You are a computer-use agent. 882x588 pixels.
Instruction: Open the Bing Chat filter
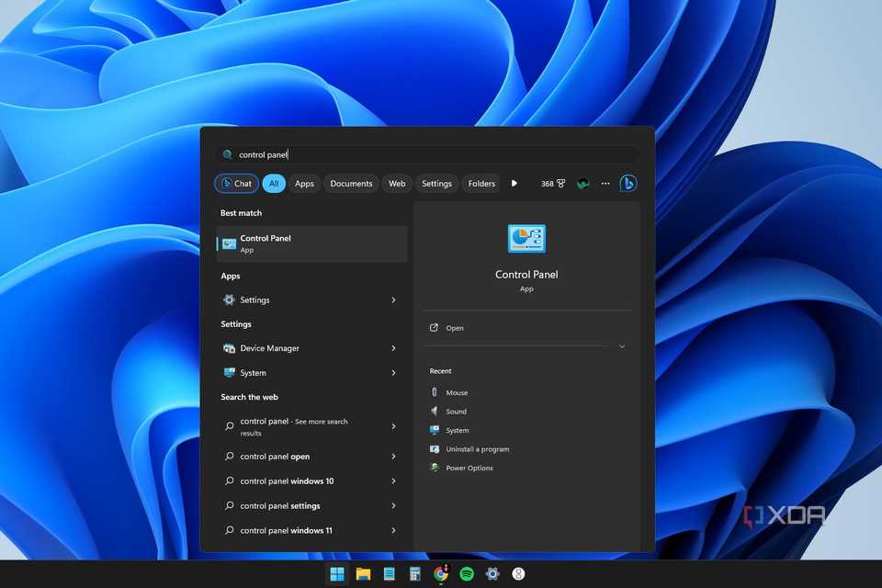(236, 184)
